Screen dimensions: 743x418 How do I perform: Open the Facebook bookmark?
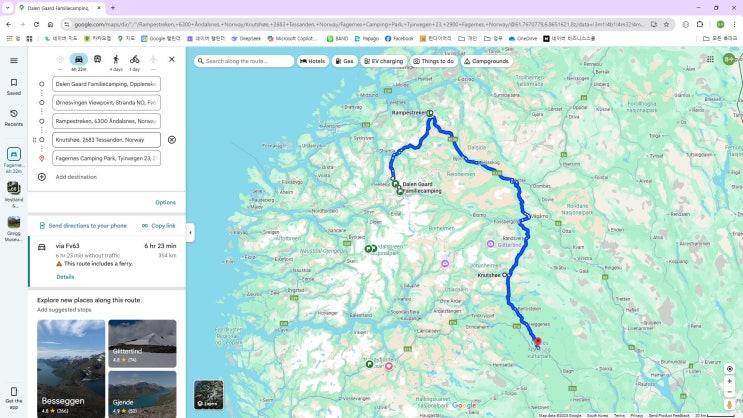pyautogui.click(x=399, y=38)
